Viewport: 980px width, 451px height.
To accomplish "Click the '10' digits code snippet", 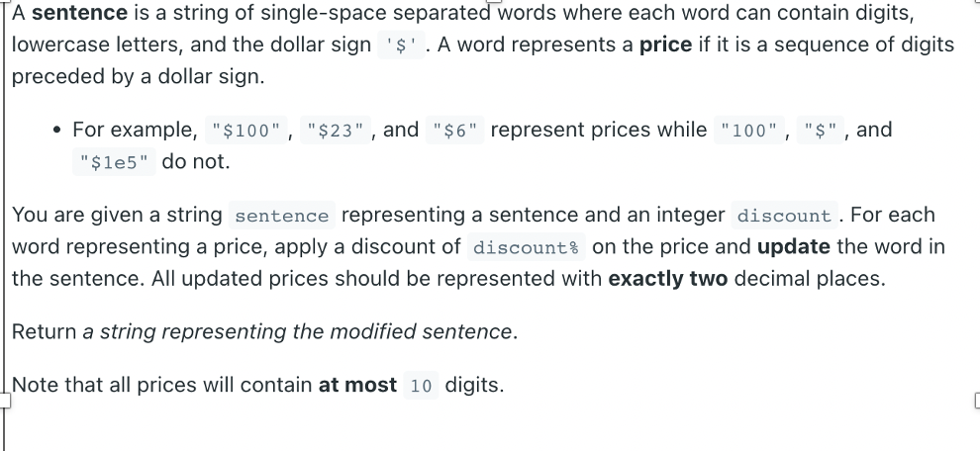I will click(x=422, y=386).
